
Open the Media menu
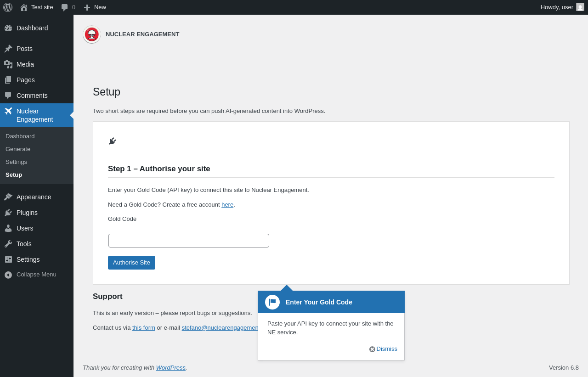click(x=37, y=64)
